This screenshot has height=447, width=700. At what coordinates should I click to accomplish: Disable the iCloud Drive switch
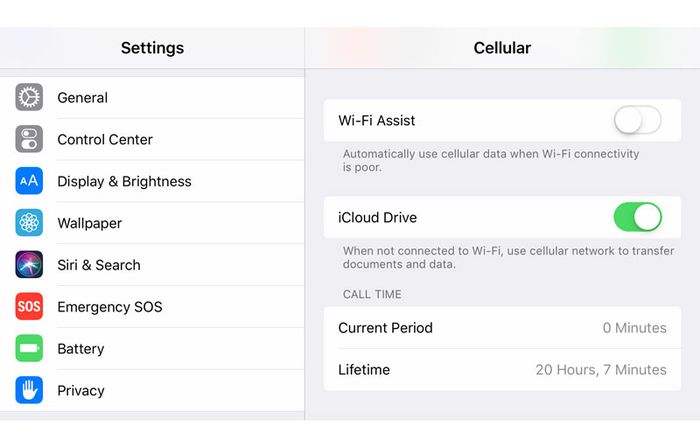[638, 217]
